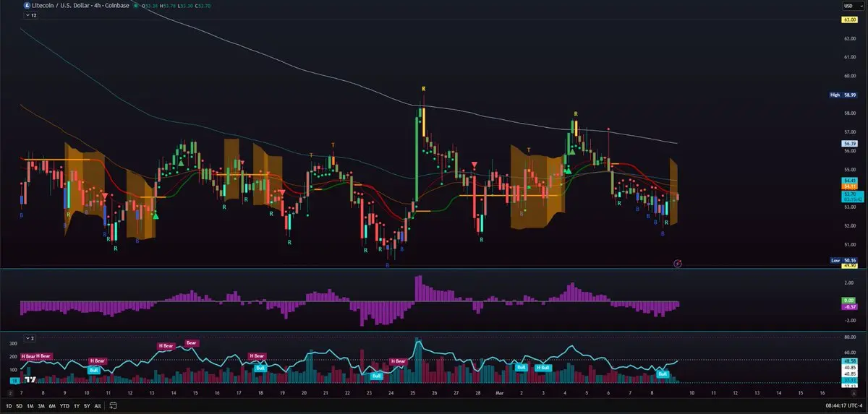Select the YTD time range

65,406
